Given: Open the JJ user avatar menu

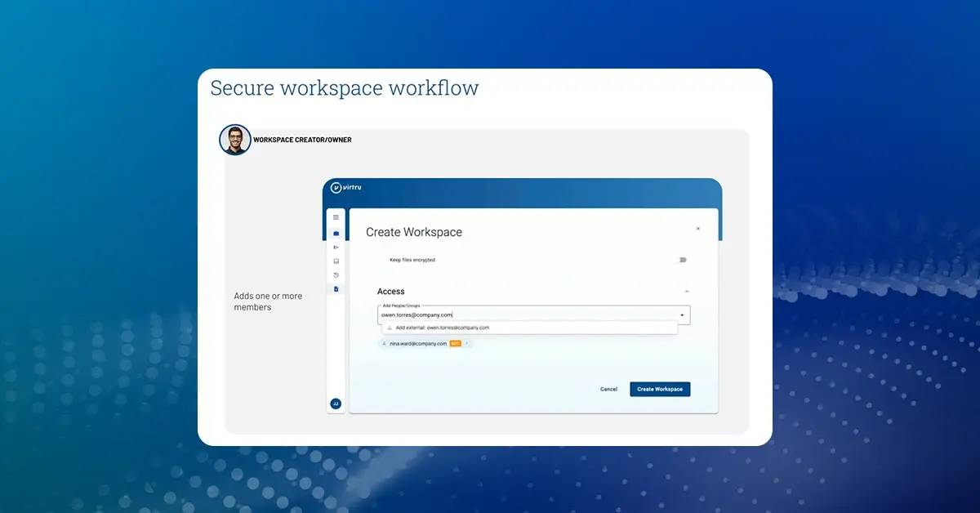Looking at the screenshot, I should [336, 404].
